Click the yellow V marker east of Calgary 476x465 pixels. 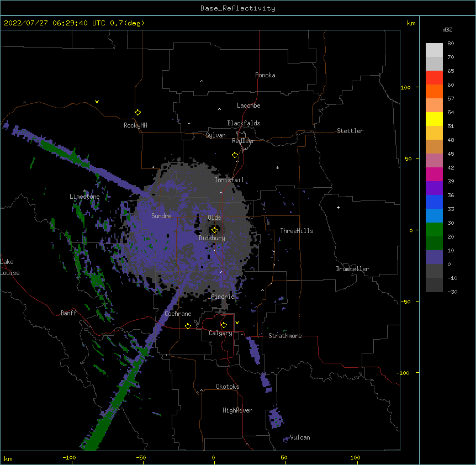pyautogui.click(x=237, y=323)
